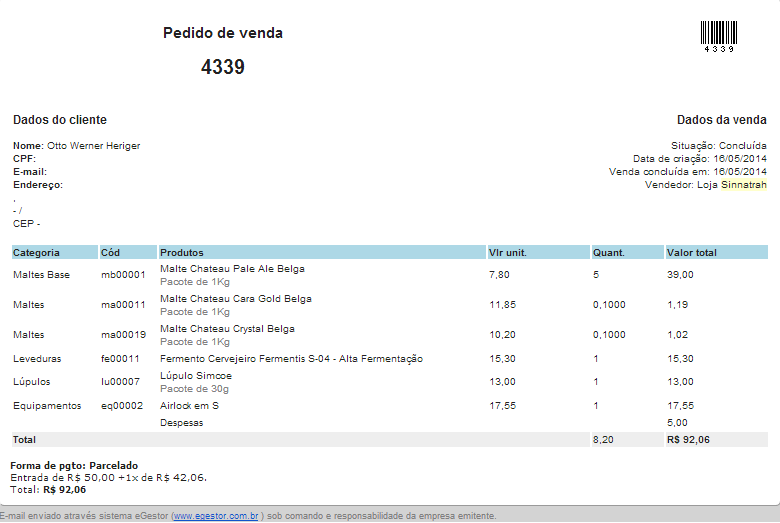
Task: Click the Total row label
Action: [x=24, y=440]
